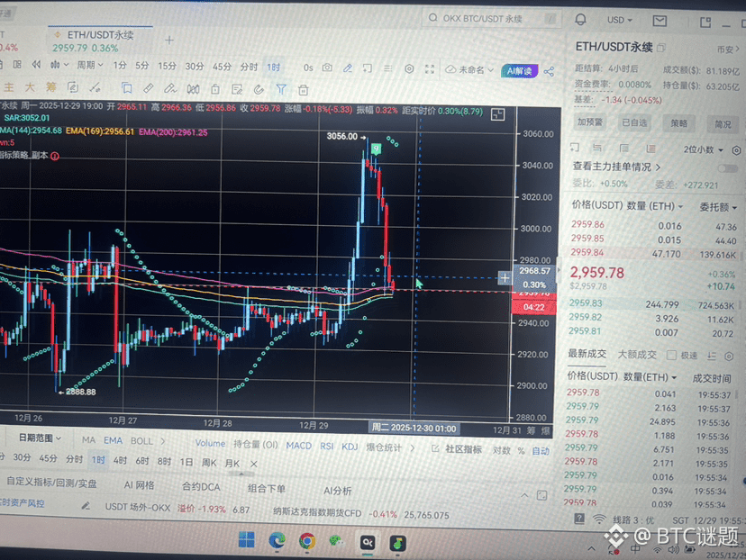Click the settings icon beside 极速

[728, 356]
